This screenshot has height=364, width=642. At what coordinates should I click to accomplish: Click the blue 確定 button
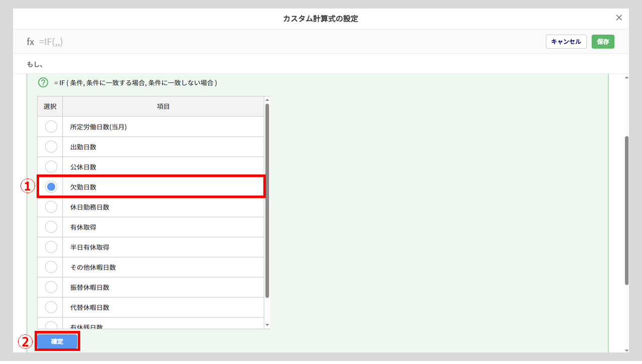coord(57,341)
